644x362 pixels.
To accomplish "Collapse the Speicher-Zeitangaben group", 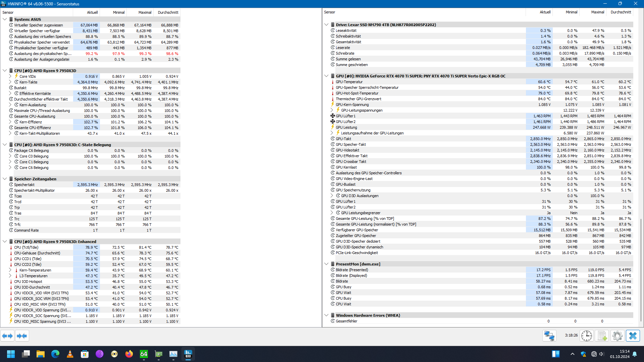I will point(5,179).
